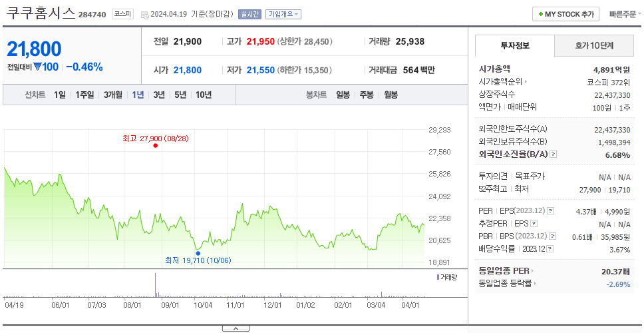This screenshot has height=333, width=644.
Task: Open the 외국인소진율 help question-mark icon
Action: (x=554, y=154)
